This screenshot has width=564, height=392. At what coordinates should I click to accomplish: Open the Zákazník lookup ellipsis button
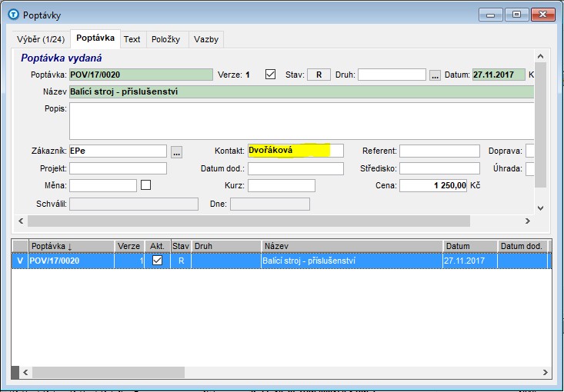tap(176, 151)
